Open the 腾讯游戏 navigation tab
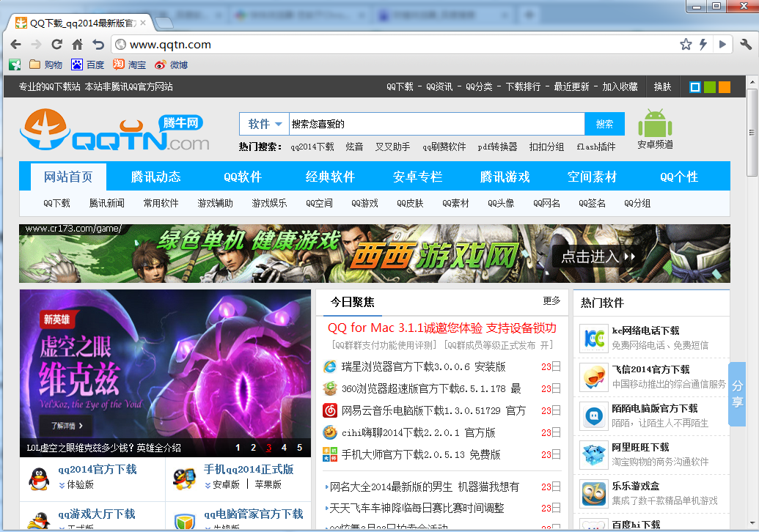 (505, 177)
